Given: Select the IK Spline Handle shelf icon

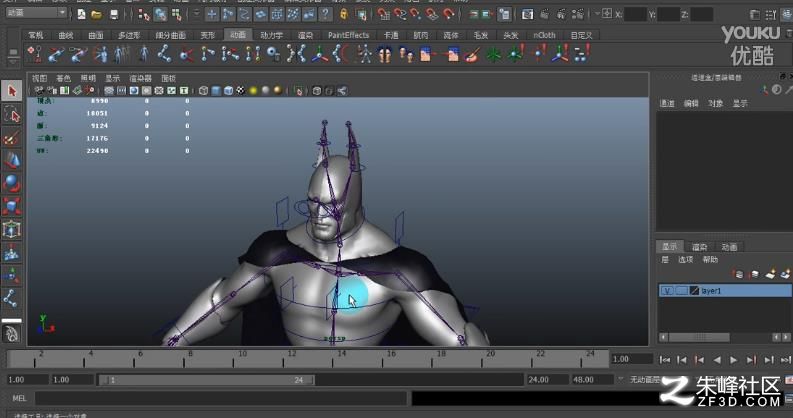Looking at the screenshot, I should click(77, 54).
